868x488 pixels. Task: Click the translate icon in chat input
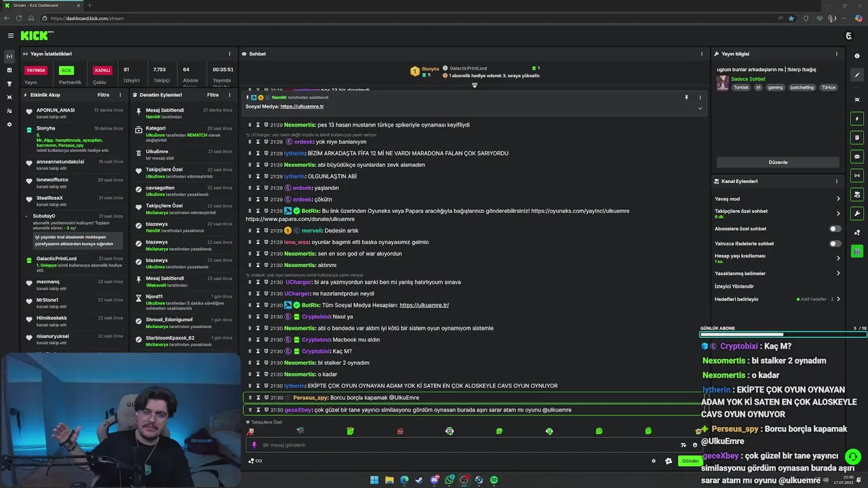683,445
